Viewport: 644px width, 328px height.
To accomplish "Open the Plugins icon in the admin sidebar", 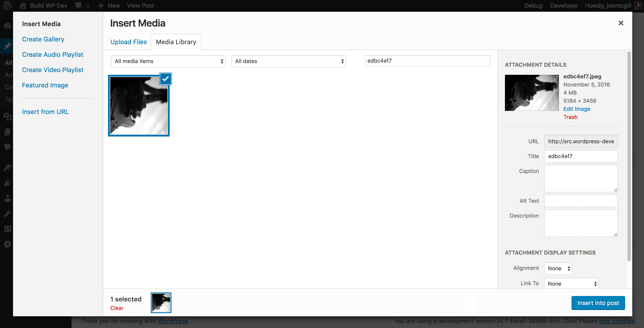I will click(7, 183).
